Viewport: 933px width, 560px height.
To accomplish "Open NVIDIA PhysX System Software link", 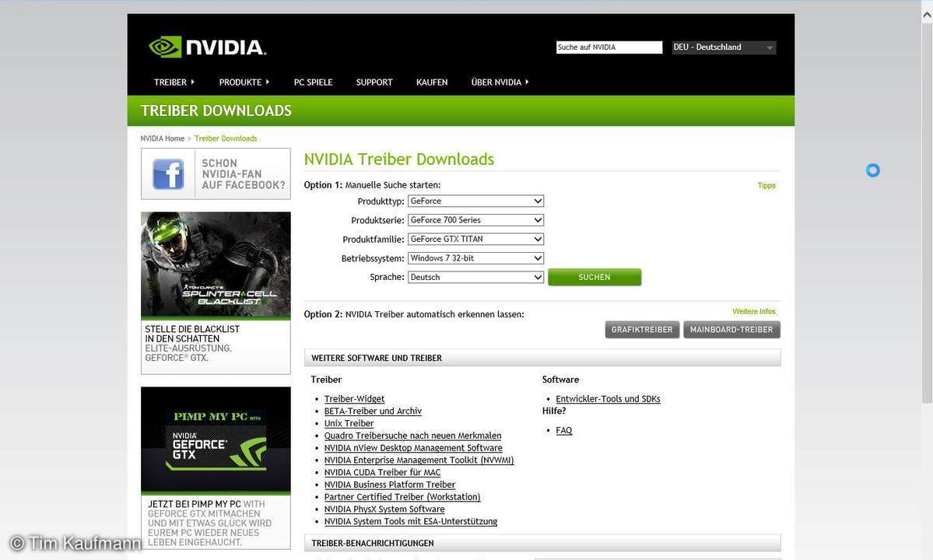I will [x=384, y=509].
